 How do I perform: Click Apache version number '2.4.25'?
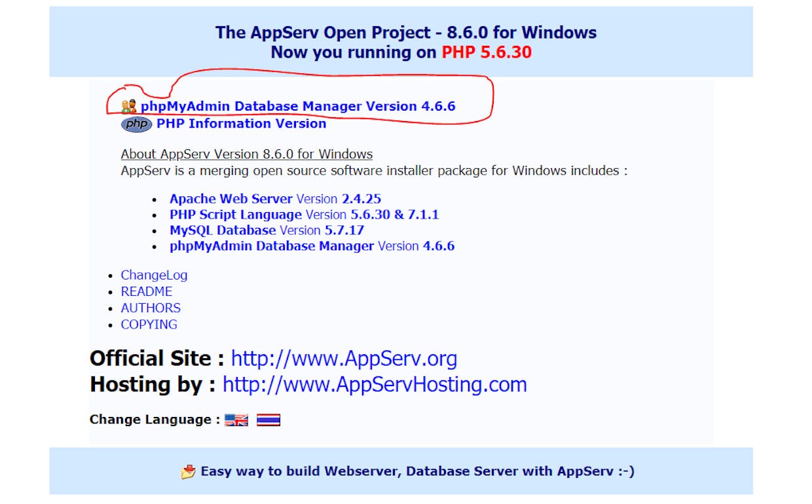click(361, 198)
